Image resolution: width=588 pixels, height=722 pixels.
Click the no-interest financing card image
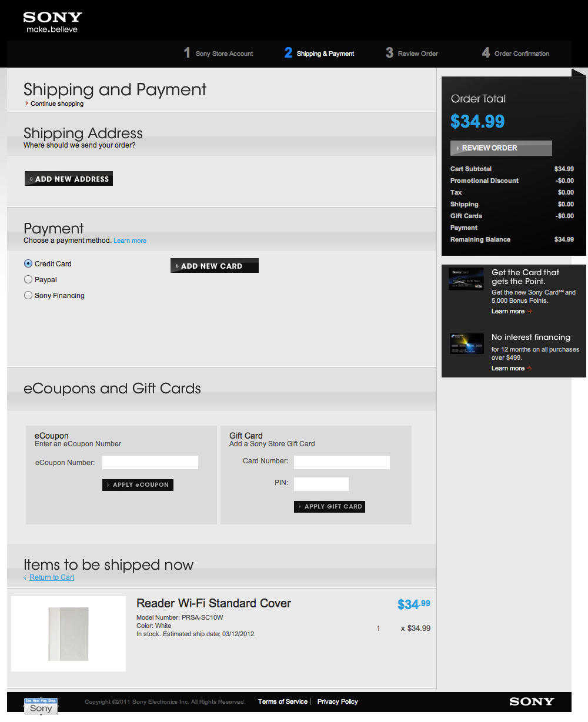466,344
